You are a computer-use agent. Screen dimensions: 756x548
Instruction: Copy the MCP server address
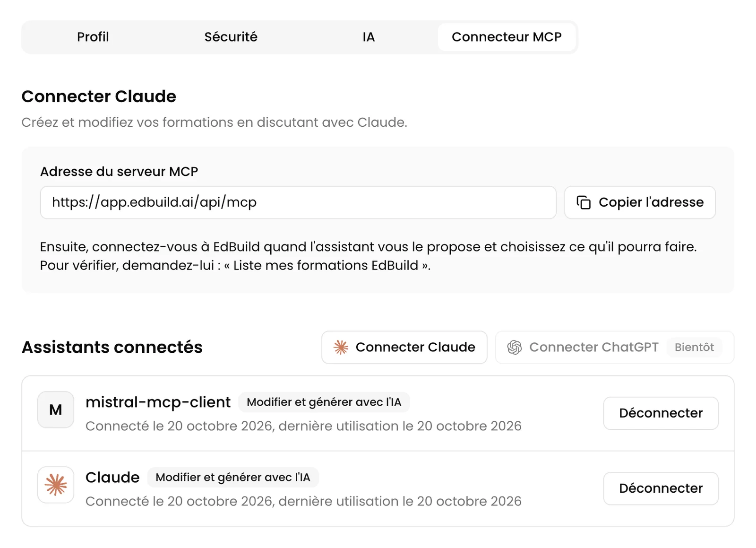[x=640, y=202]
